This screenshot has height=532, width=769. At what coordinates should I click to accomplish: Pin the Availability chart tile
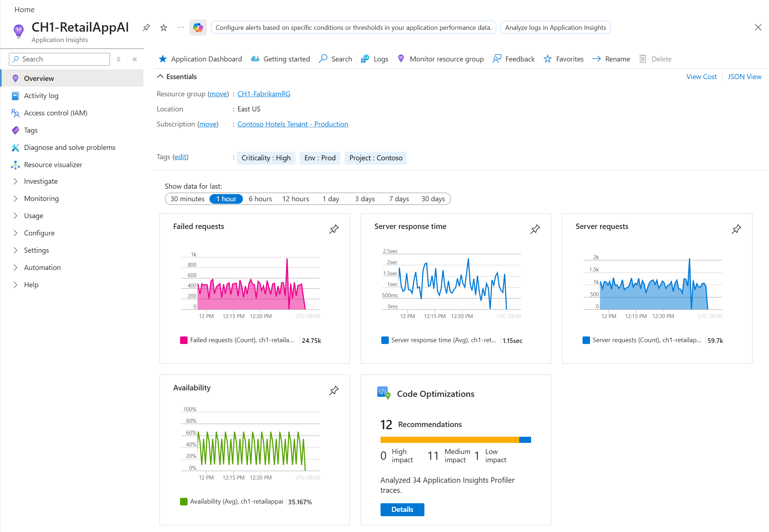pos(334,390)
